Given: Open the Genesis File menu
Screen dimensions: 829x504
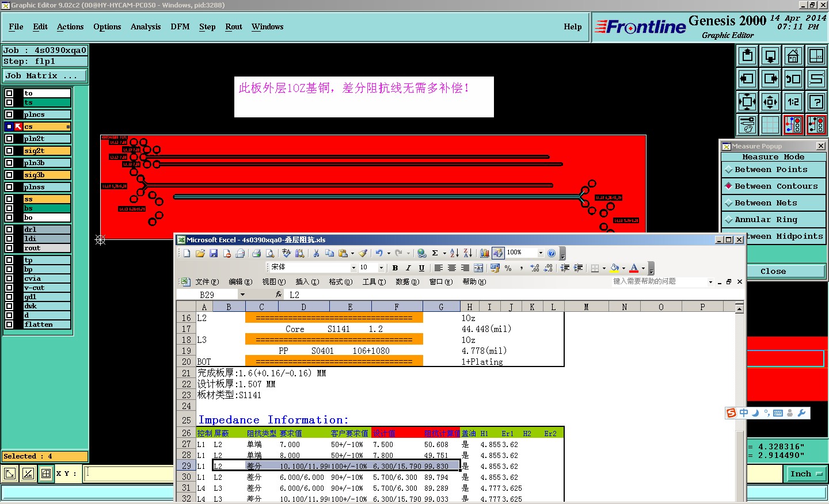Looking at the screenshot, I should [16, 27].
